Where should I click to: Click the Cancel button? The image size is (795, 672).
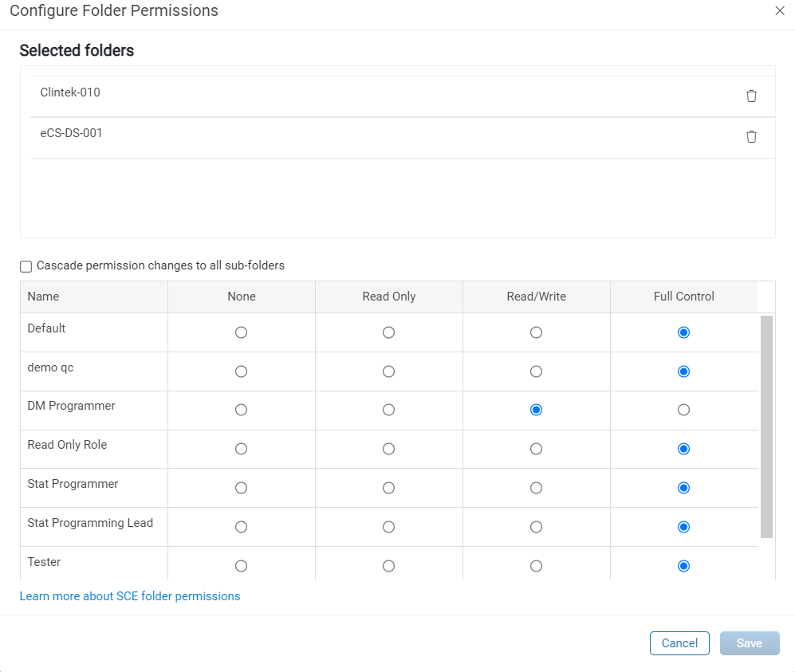coord(679,643)
